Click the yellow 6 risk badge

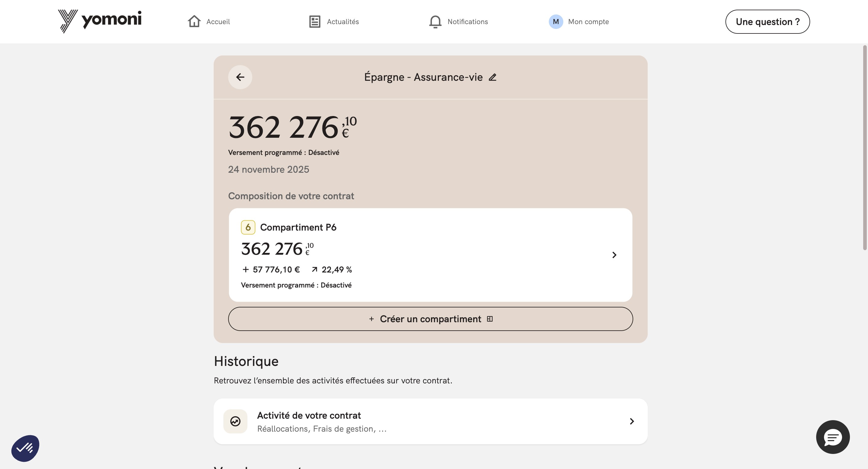(248, 228)
